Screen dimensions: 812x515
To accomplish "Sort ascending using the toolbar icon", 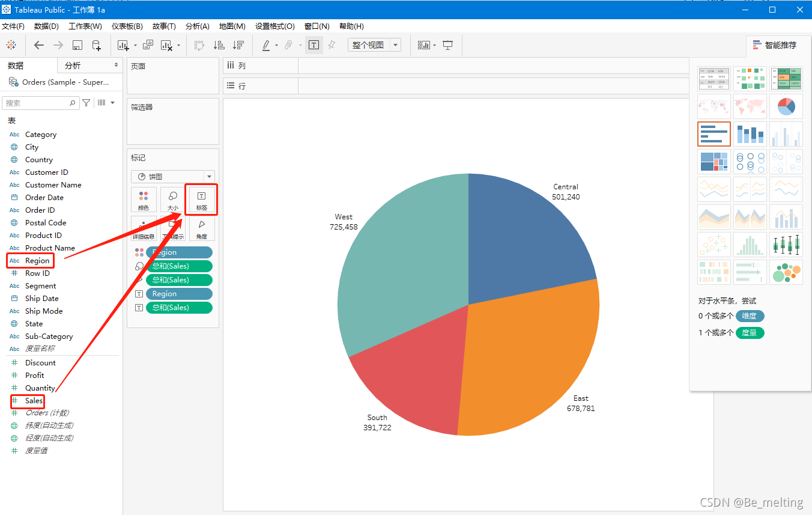I will (x=219, y=45).
